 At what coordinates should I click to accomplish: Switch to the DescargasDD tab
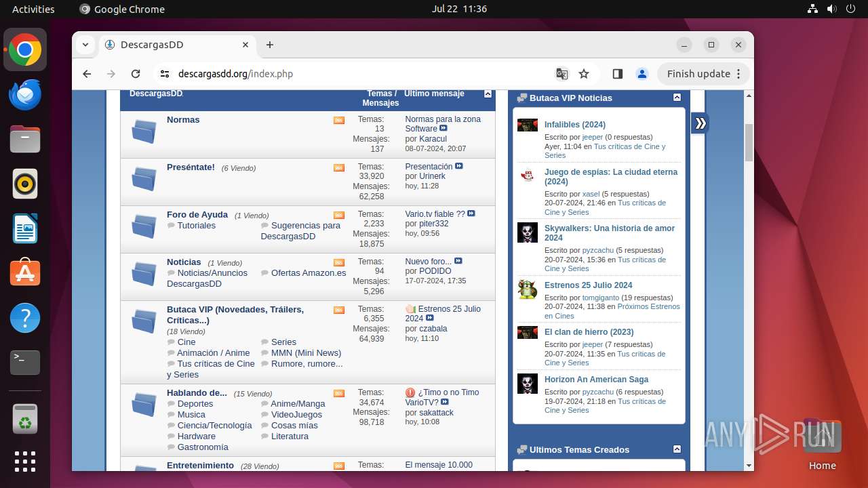(x=177, y=45)
